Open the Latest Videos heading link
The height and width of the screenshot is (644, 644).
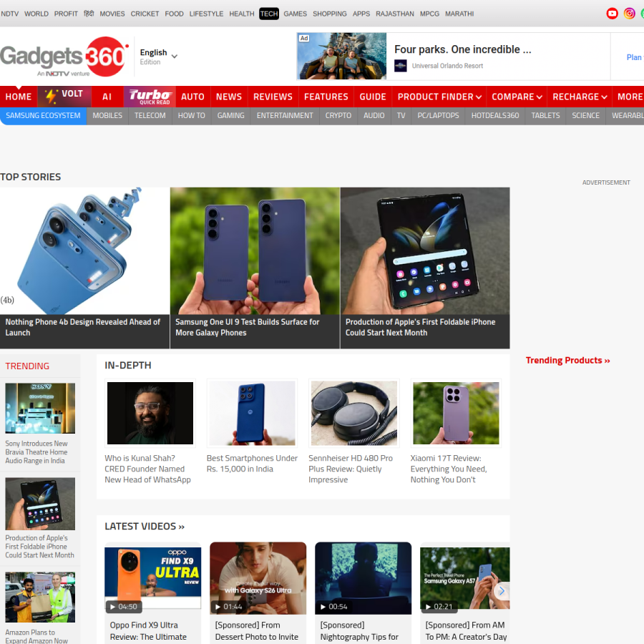tap(145, 526)
